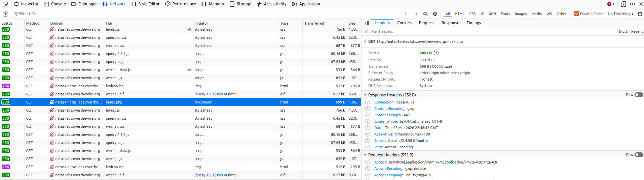644x180 pixels.
Task: Click help icon for Vary header
Action: coord(368,147)
